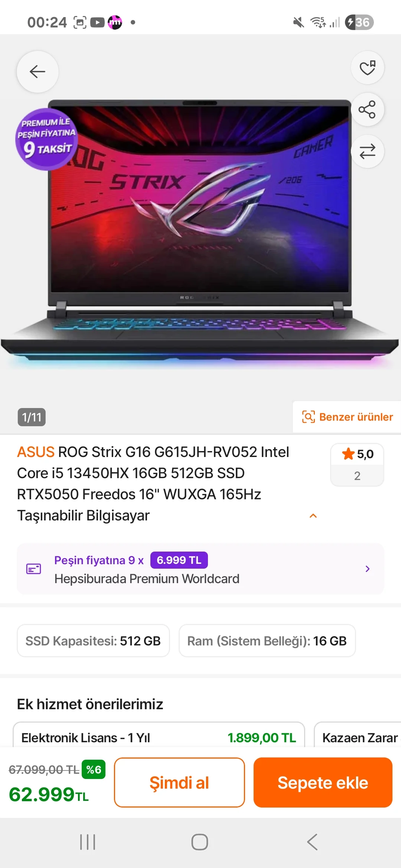Tap the Android home button
This screenshot has height=868, width=401.
pyautogui.click(x=200, y=842)
